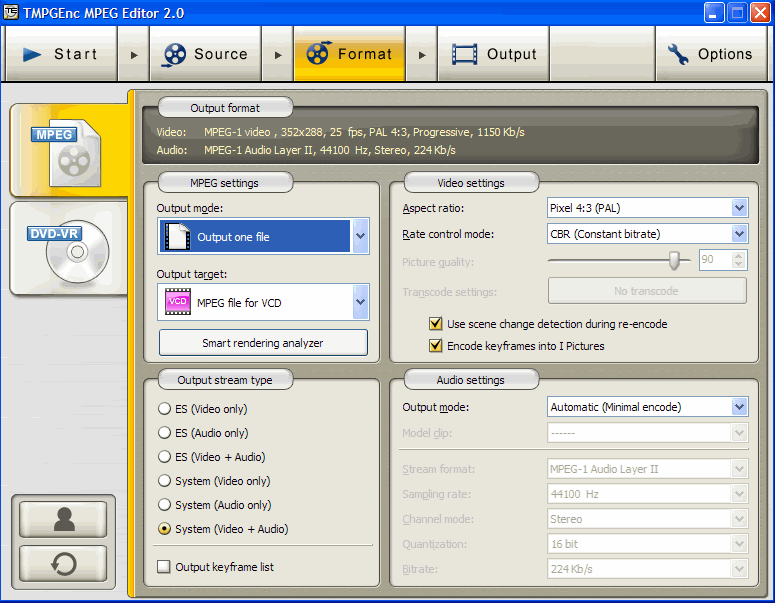Increase Picture quality with up spinner

tap(738, 255)
